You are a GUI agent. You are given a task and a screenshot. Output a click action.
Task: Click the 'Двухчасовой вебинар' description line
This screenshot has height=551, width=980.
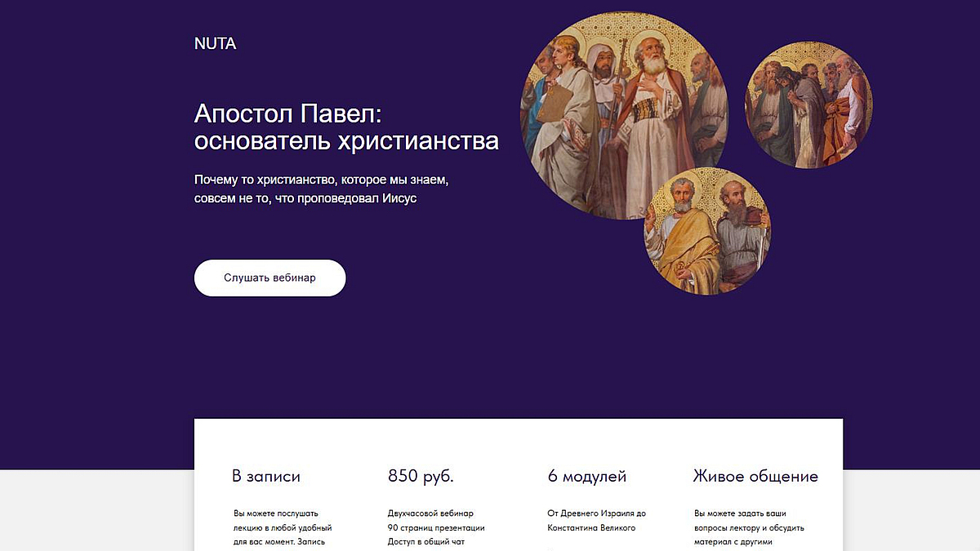(x=430, y=513)
